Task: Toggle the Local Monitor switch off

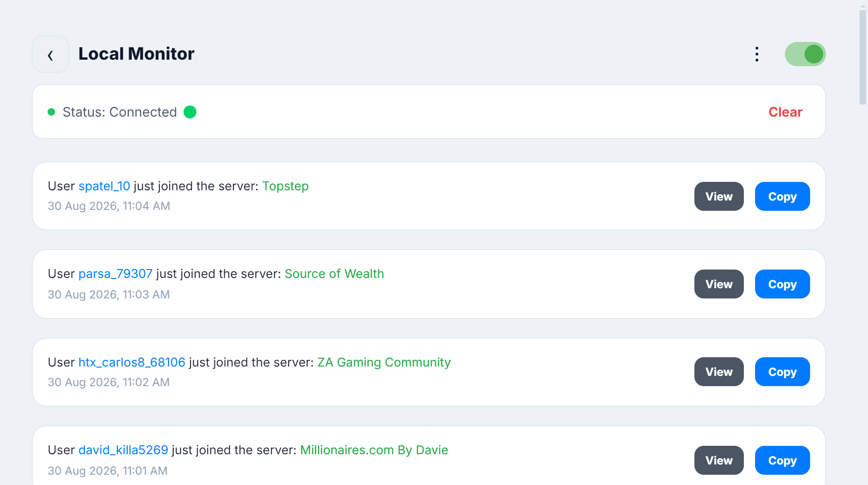Action: click(x=805, y=54)
